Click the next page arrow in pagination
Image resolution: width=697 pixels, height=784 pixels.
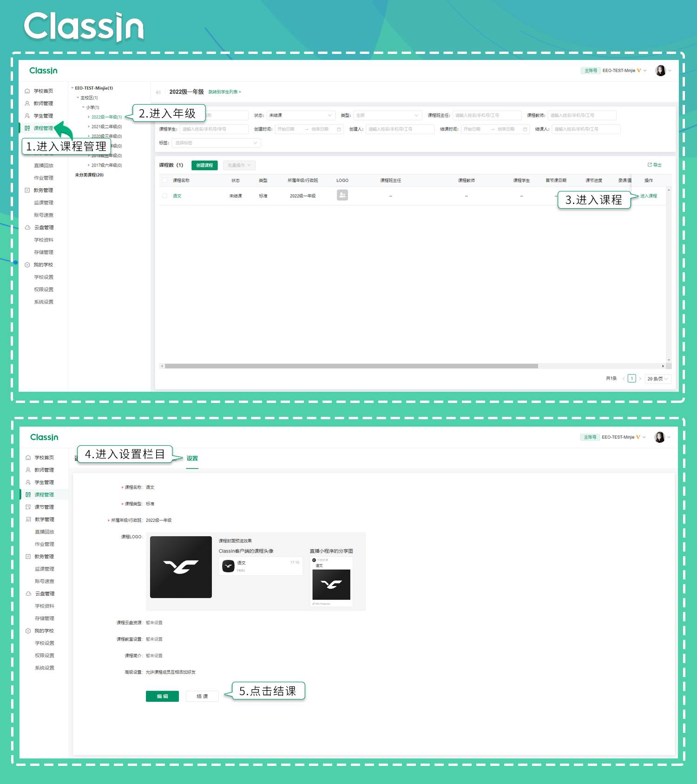click(640, 379)
